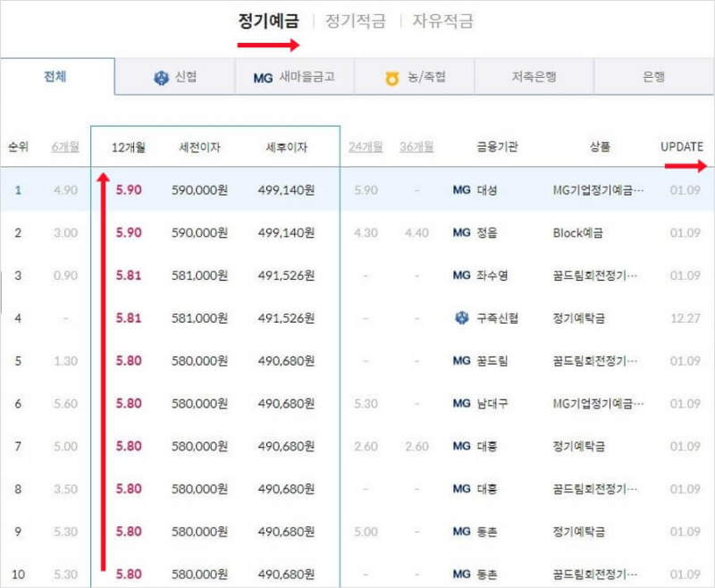
Task: Open 정기예탁금 product in rank 4 row
Action: pyautogui.click(x=579, y=318)
